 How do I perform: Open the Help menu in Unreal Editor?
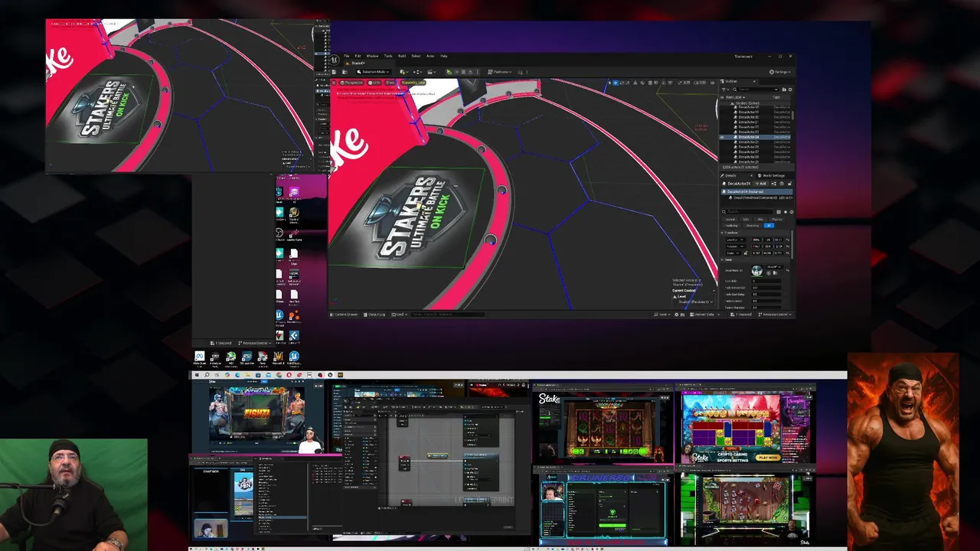(x=443, y=56)
